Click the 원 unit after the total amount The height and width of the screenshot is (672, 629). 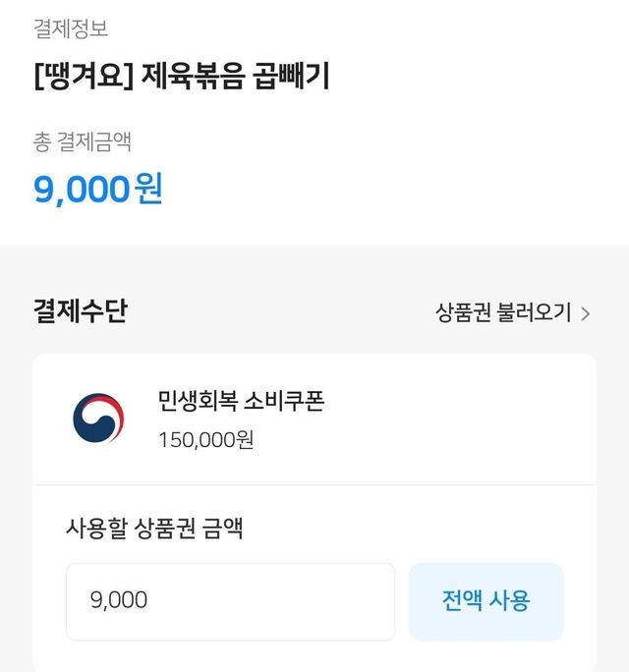click(x=149, y=189)
